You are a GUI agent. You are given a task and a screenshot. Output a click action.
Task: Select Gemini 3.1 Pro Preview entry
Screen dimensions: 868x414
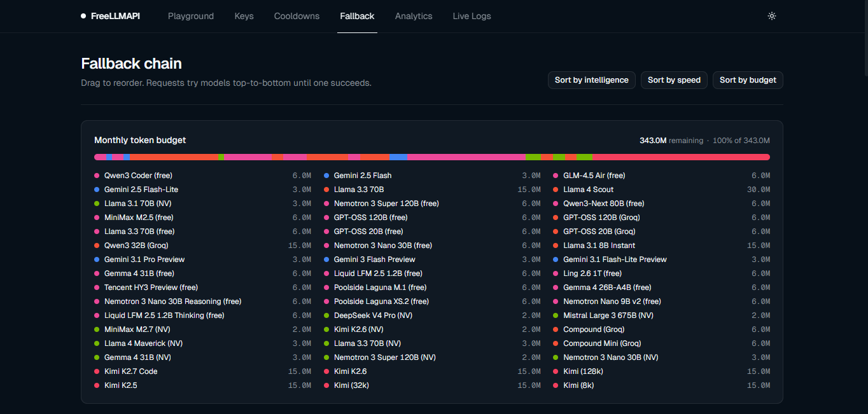click(144, 259)
